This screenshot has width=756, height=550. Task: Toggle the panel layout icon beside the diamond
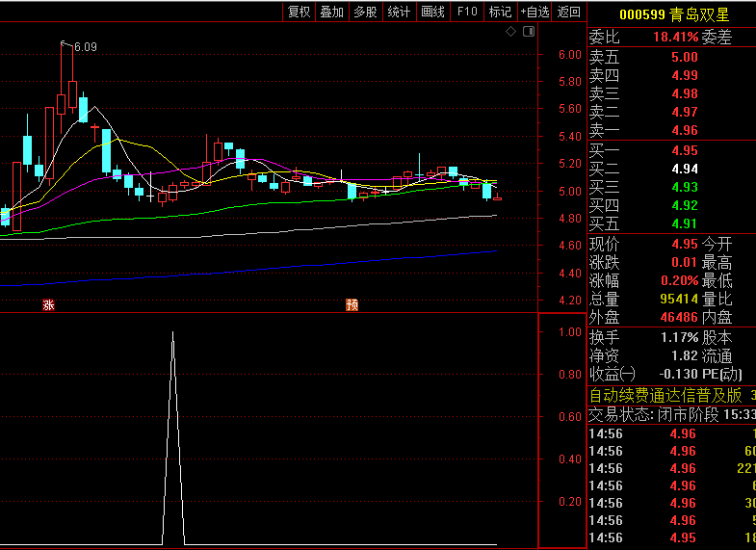pyautogui.click(x=528, y=32)
